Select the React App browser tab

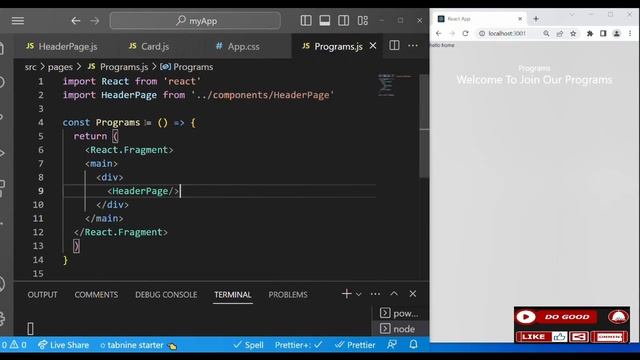pyautogui.click(x=480, y=19)
